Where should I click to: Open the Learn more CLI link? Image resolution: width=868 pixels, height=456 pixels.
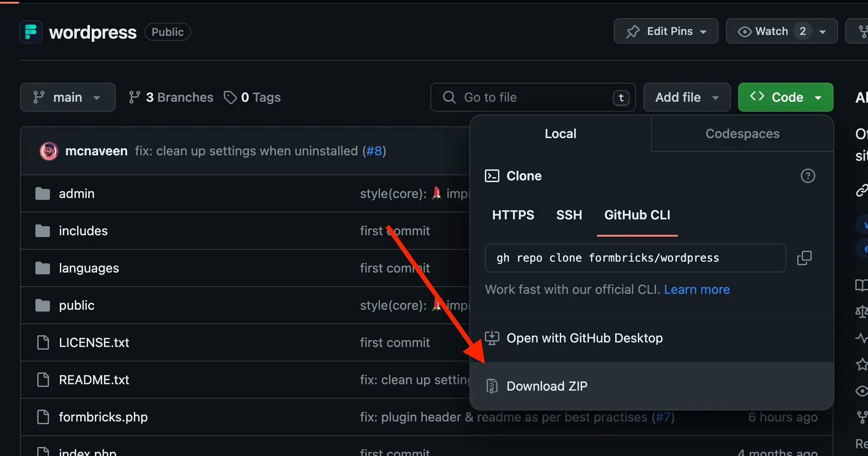(x=697, y=289)
